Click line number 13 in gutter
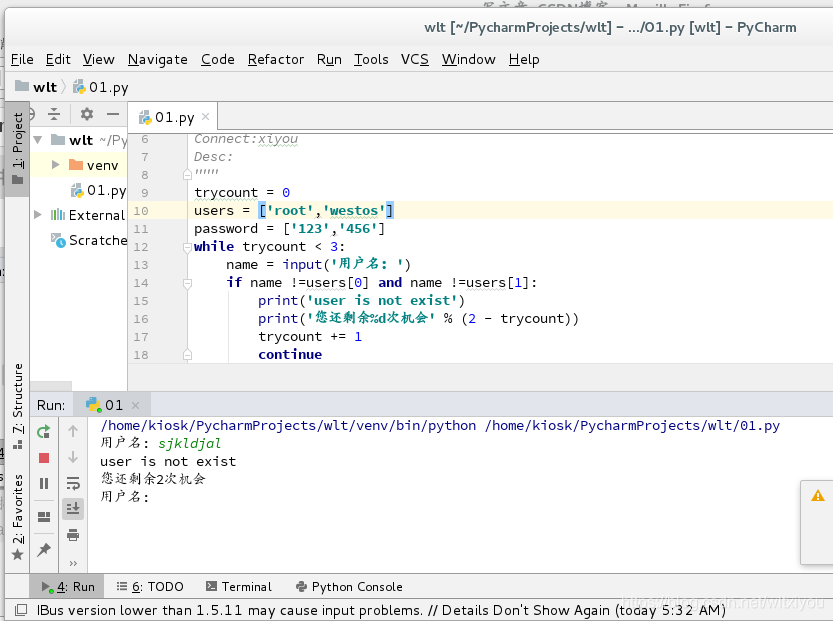The image size is (833, 621). click(x=141, y=265)
